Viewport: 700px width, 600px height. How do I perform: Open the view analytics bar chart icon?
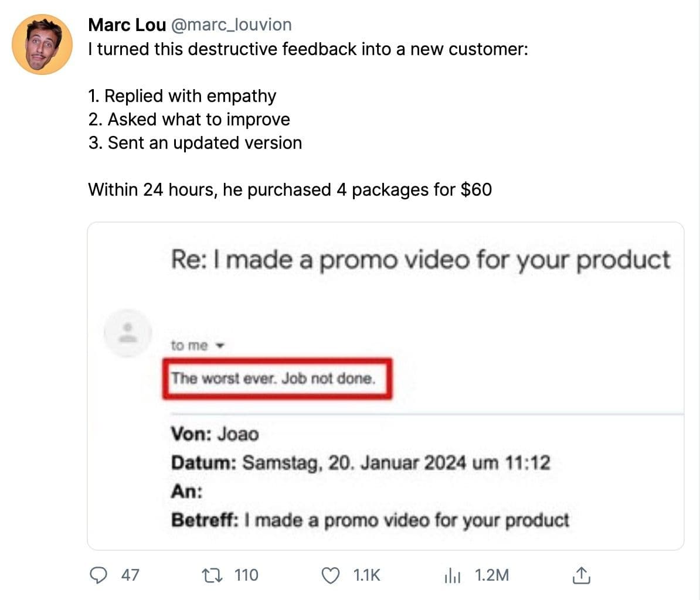pos(452,576)
